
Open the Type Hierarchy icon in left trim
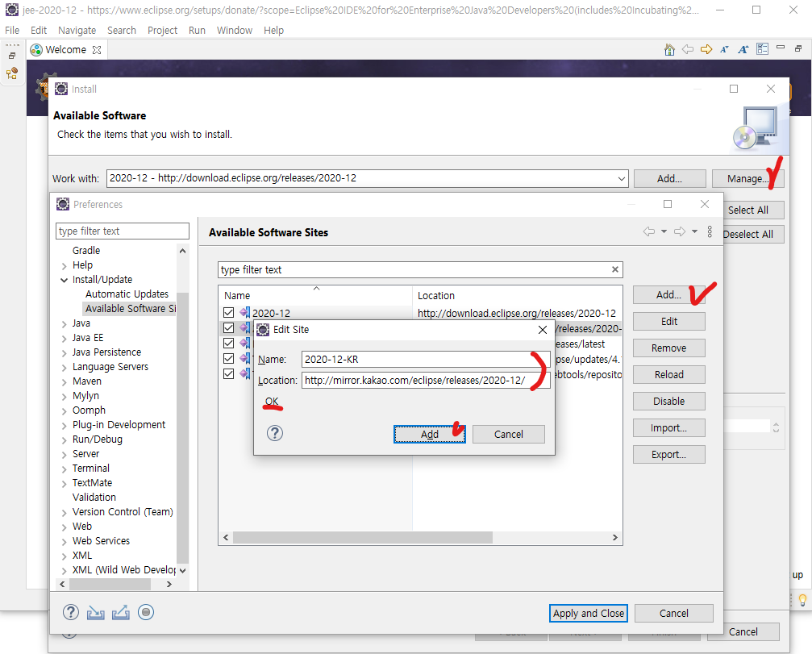[x=12, y=73]
